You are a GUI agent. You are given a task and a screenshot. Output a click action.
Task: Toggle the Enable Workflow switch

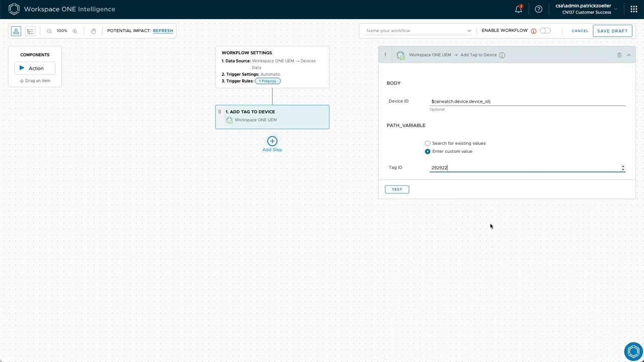pyautogui.click(x=545, y=31)
